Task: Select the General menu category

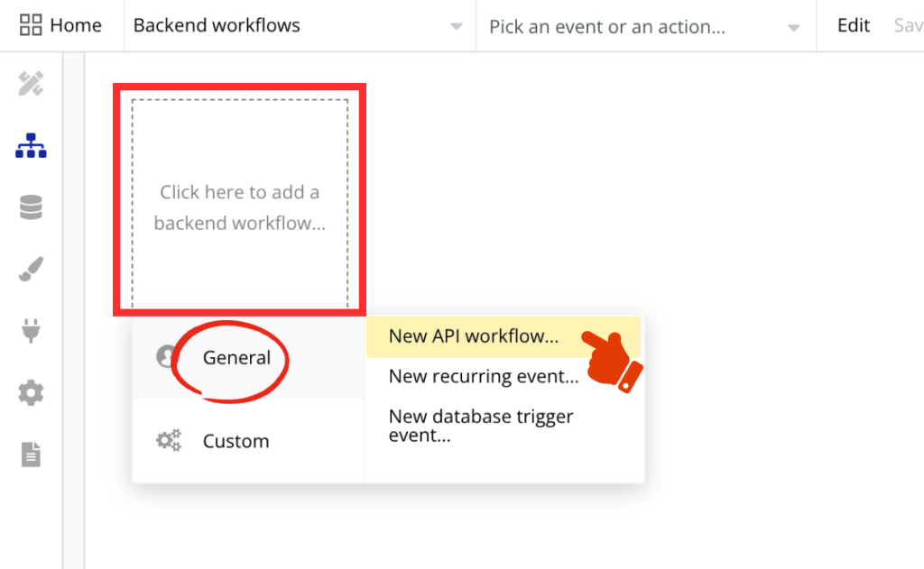Action: click(x=249, y=357)
